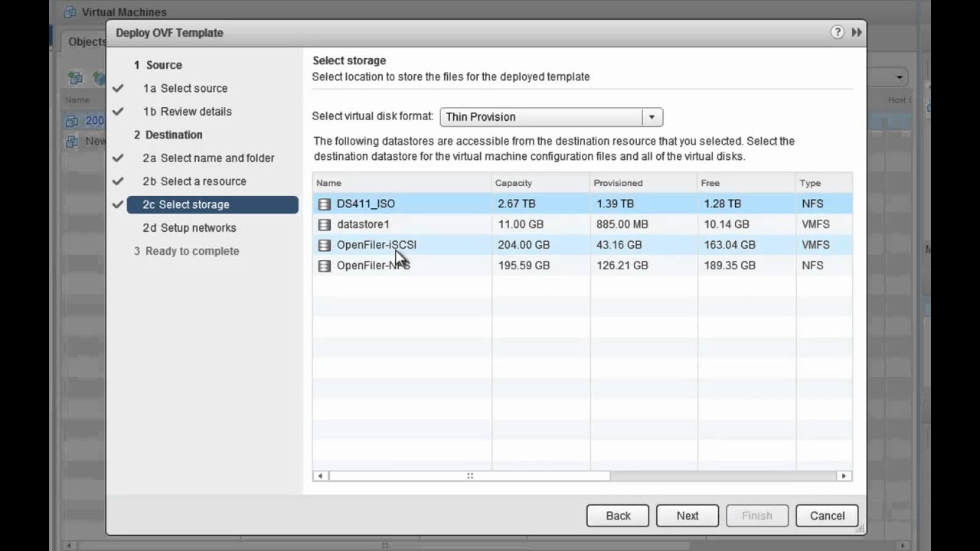
Task: Click the help question mark icon
Action: point(837,32)
